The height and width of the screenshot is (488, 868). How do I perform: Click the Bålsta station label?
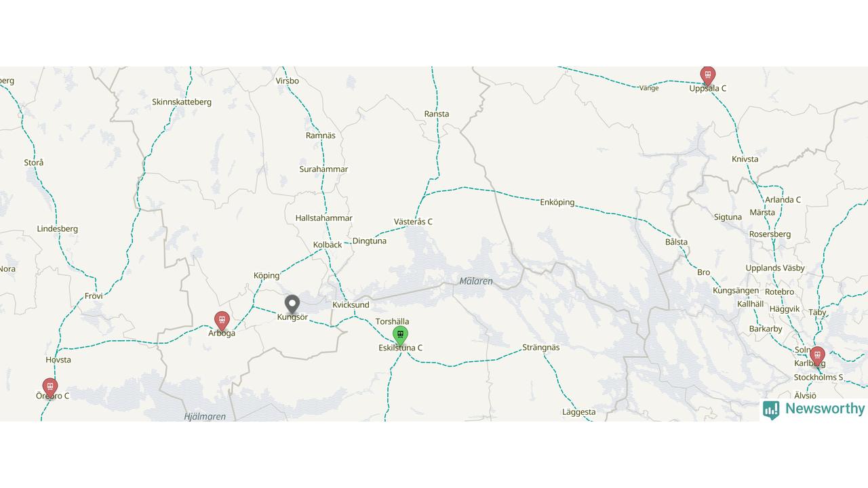pyautogui.click(x=676, y=241)
